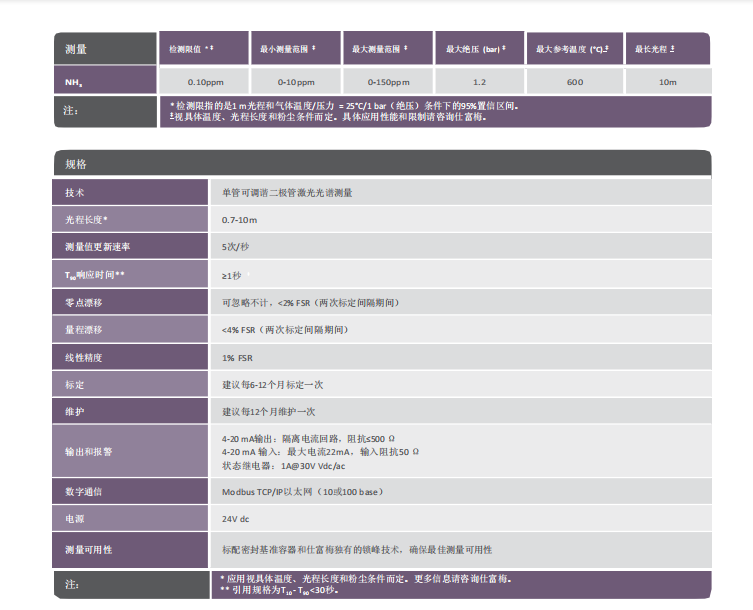Select the 600 temperature value cell

tap(575, 82)
